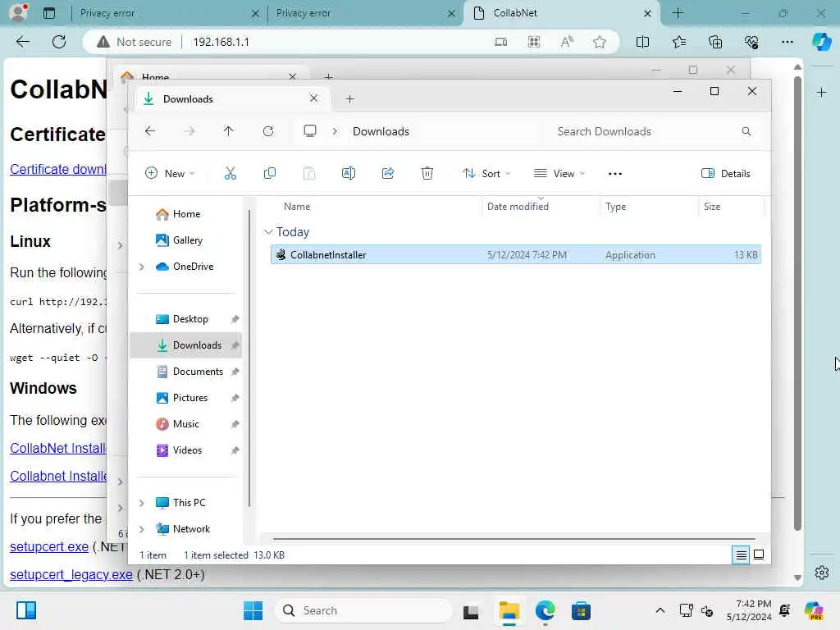Open a new Edge browser tab
The image size is (840, 630).
pos(678,13)
